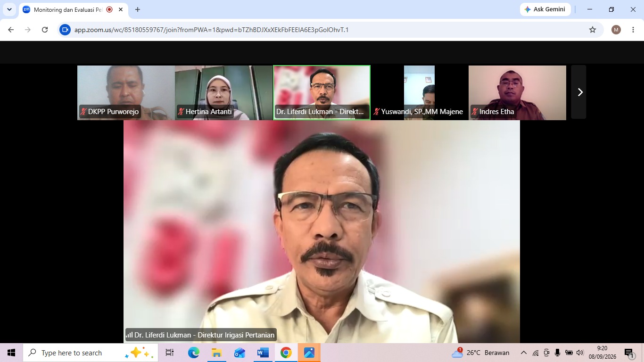Click the next participants arrow in gallery strip

(x=578, y=92)
